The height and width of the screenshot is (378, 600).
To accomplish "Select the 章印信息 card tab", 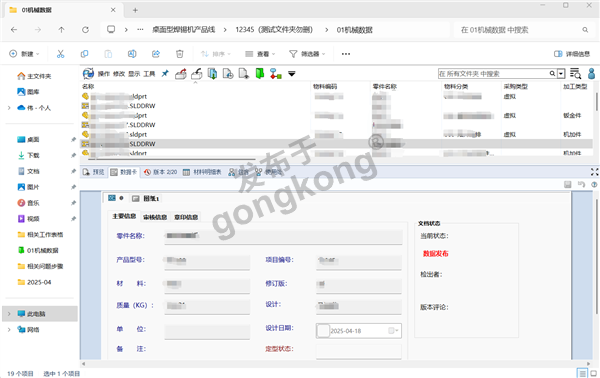I will [186, 217].
